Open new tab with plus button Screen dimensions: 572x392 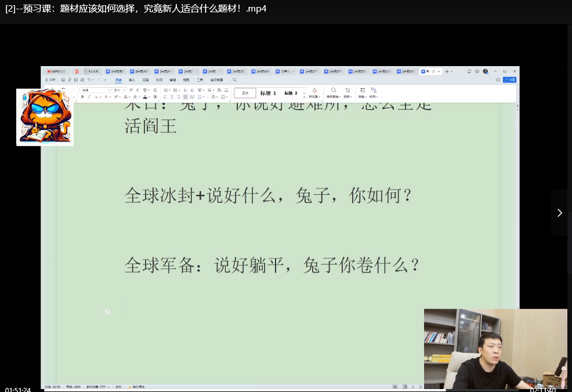pyautogui.click(x=447, y=71)
